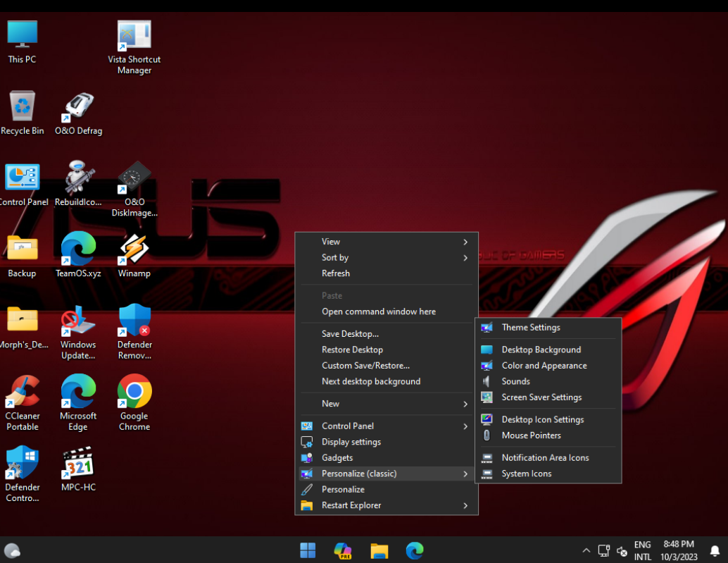The image size is (728, 563).
Task: Open Copilot preview in taskbar
Action: [343, 550]
